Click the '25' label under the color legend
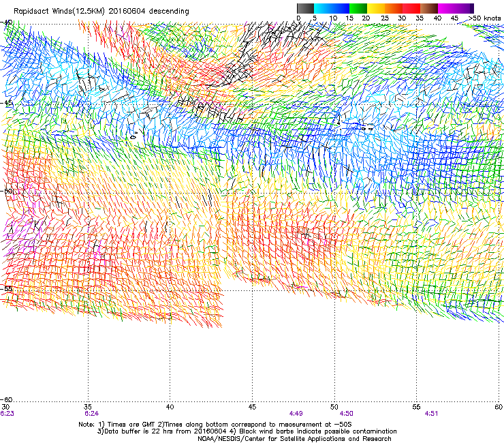 tap(385, 18)
